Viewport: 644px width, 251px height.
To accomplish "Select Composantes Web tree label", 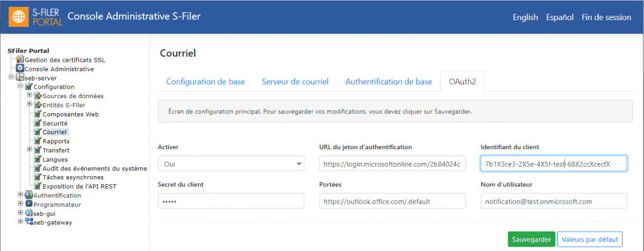I will pos(70,114).
